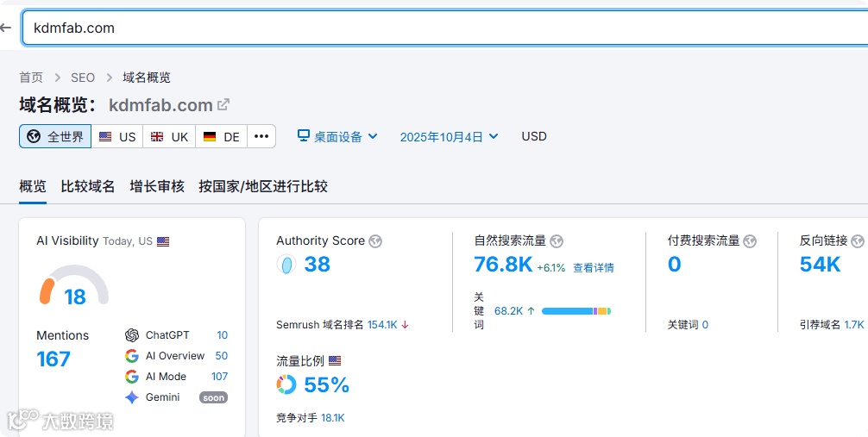Focus the kdmfab.com domain search field
The height and width of the screenshot is (437, 868).
coord(444,28)
